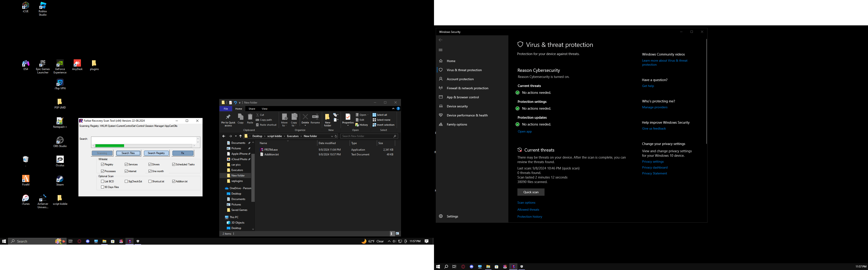The image size is (868, 270).
Task: Click the green scan progress bar
Action: (109, 146)
